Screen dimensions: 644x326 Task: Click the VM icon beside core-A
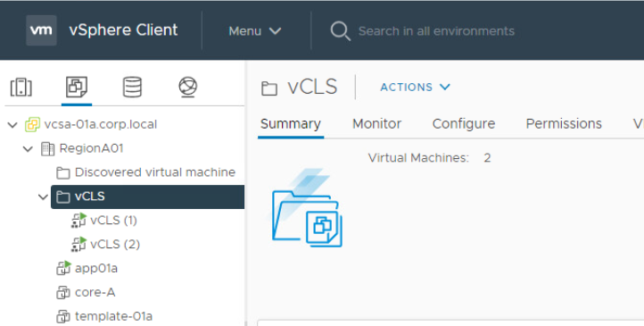point(62,293)
